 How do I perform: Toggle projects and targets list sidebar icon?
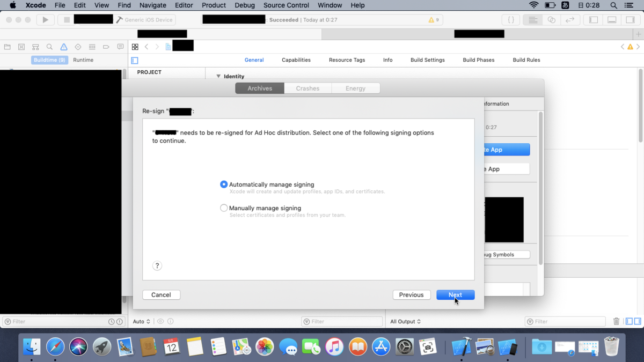[135, 61]
